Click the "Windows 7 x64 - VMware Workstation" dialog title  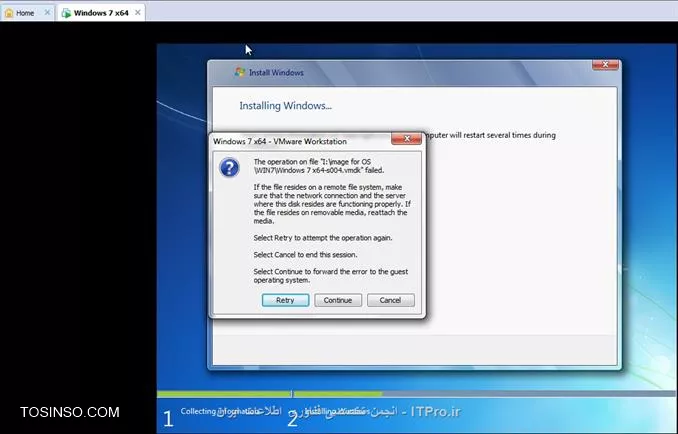[280, 141]
